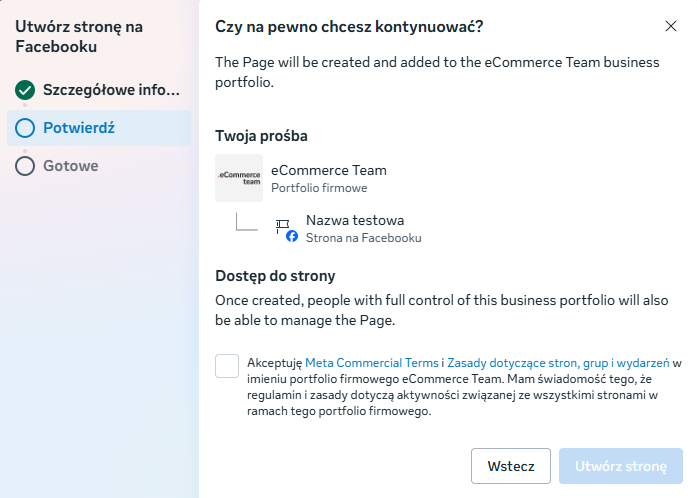Open the Meta Commercial Terms link
Viewport: 697px width, 498px height.
tap(371, 362)
